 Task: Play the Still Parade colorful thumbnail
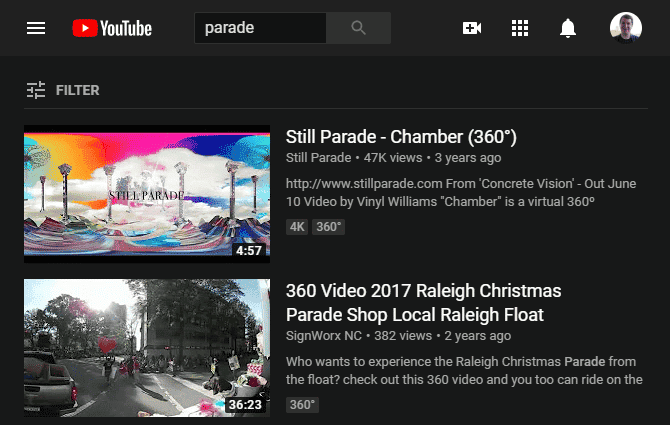(147, 194)
